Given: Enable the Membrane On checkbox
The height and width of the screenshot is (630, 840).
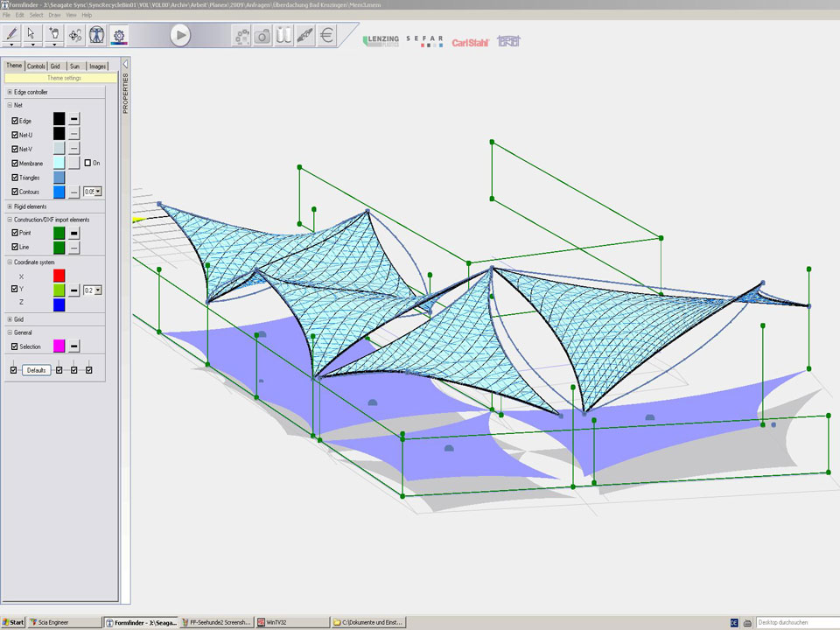Looking at the screenshot, I should (x=87, y=163).
